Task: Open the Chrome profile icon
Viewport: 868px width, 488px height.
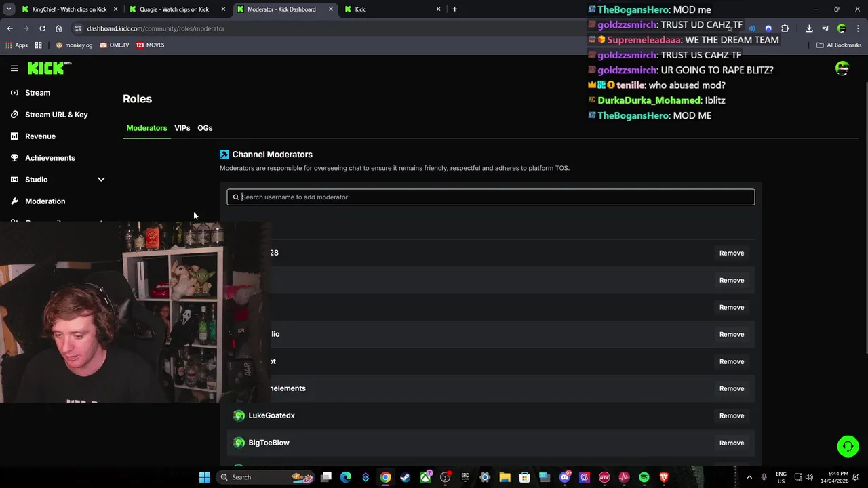Action: pos(842,28)
